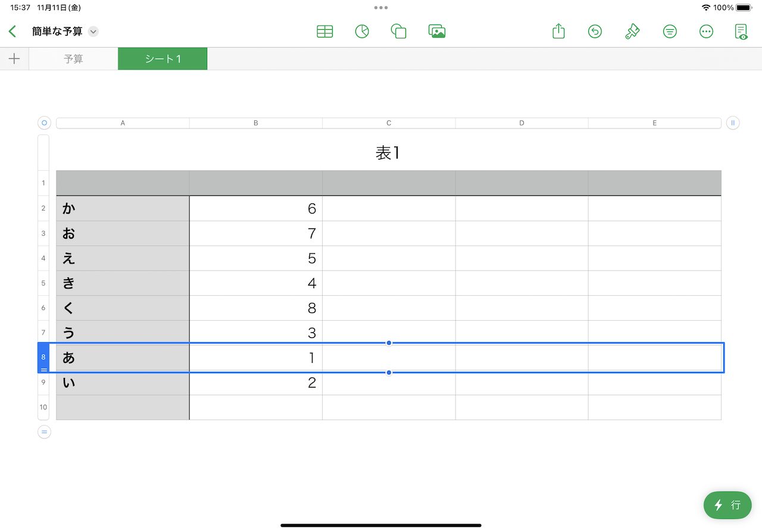Tap the bottom selection handle of row 8
This screenshot has width=762, height=532.
coord(389,373)
